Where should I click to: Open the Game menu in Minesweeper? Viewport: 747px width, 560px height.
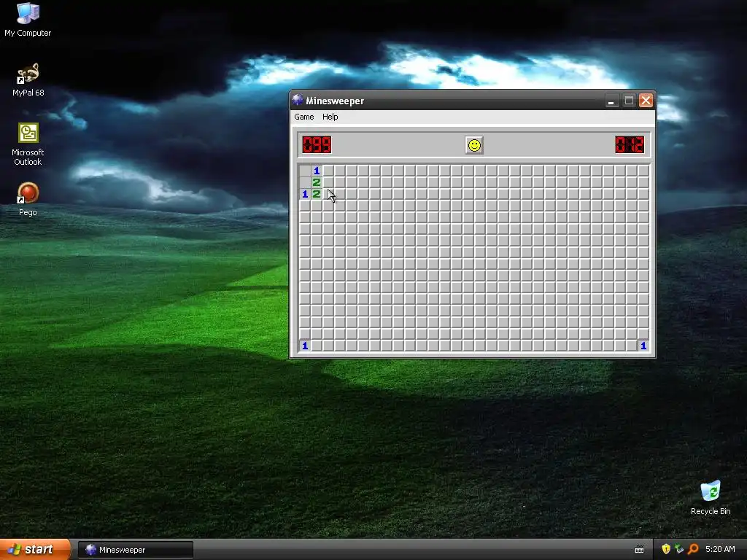tap(304, 117)
